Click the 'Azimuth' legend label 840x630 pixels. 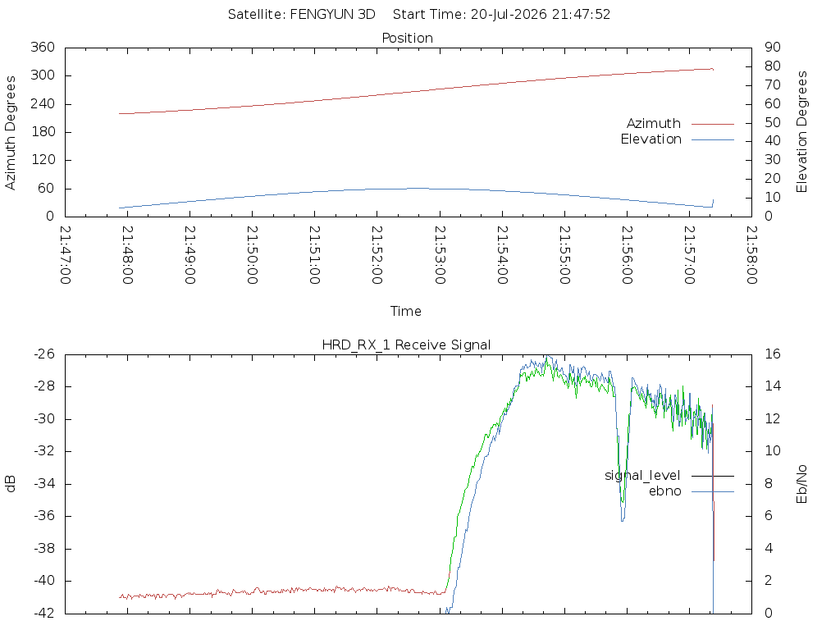click(654, 124)
